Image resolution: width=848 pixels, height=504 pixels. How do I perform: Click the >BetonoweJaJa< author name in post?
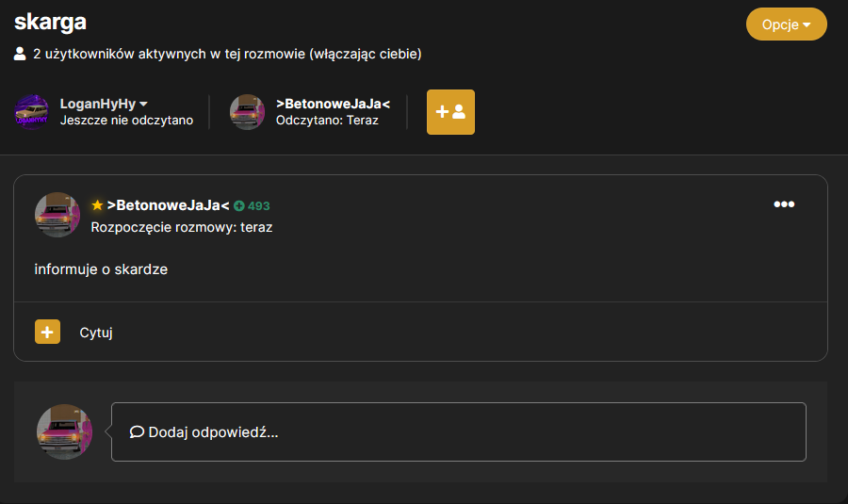coord(169,205)
